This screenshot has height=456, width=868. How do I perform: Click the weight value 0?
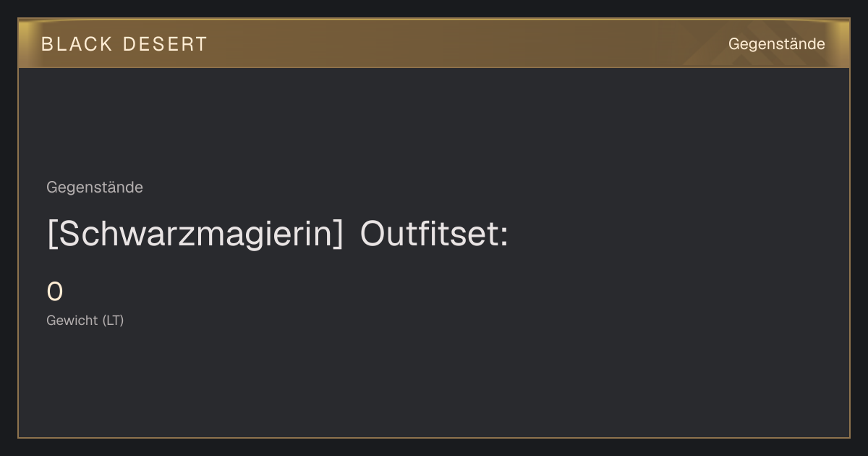(x=55, y=292)
